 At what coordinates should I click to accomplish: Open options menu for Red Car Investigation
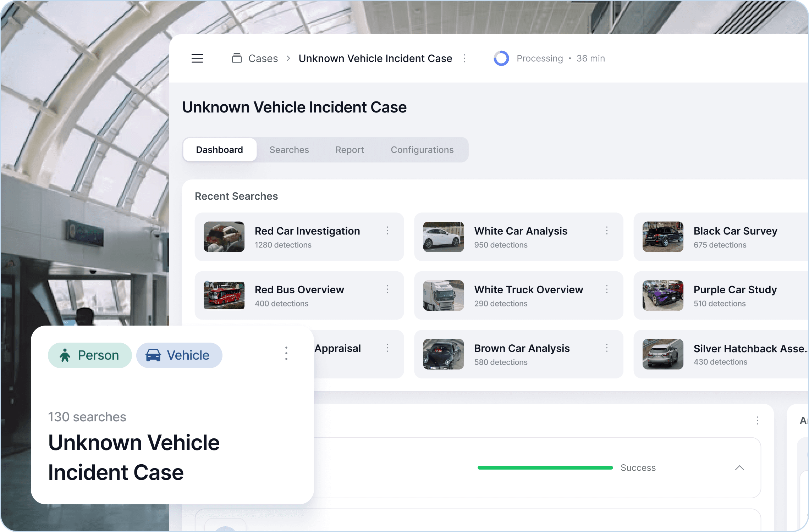387,231
